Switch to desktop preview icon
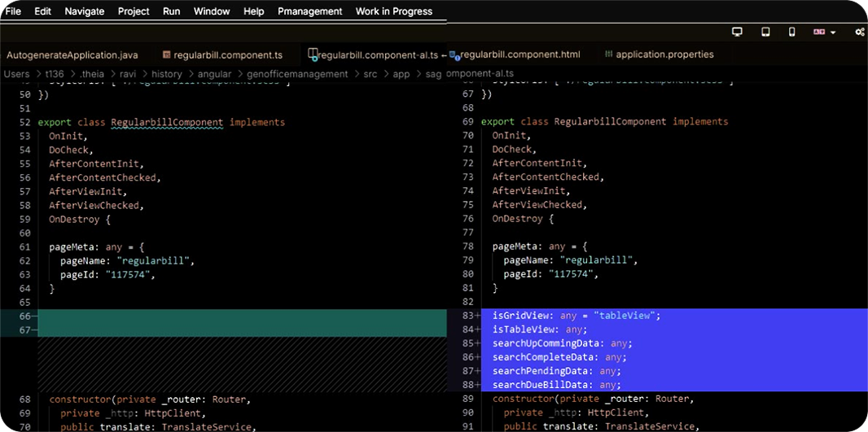Image resolution: width=868 pixels, height=432 pixels. [737, 32]
